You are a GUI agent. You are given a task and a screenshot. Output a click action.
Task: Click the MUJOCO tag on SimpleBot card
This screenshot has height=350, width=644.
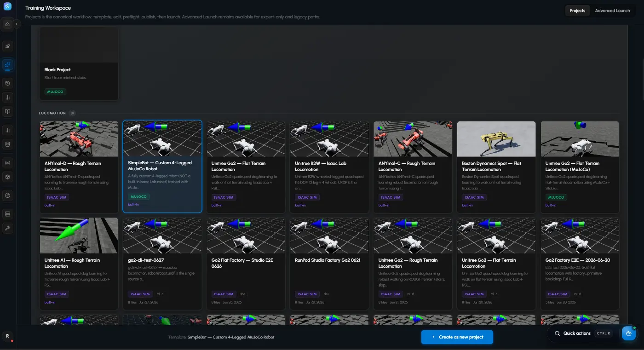click(x=139, y=197)
